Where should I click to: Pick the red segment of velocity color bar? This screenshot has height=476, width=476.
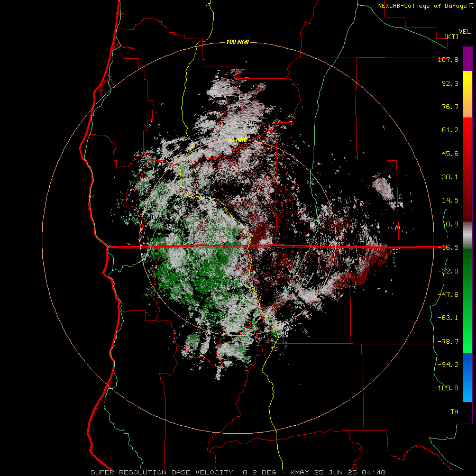click(467, 169)
